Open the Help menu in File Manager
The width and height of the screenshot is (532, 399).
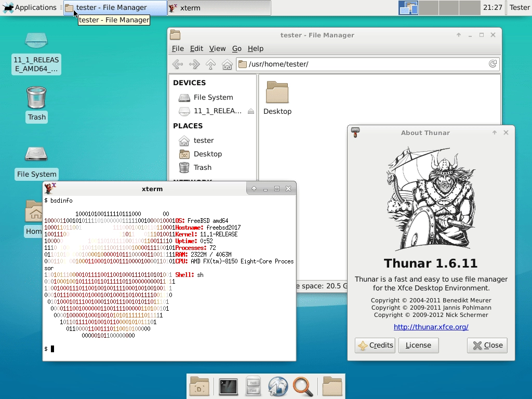256,48
